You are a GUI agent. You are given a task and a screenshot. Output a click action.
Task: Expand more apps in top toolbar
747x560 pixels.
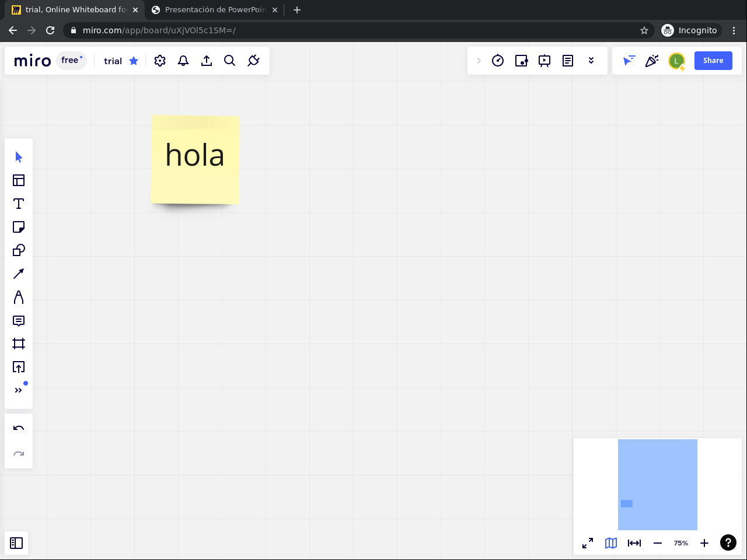pos(591,61)
